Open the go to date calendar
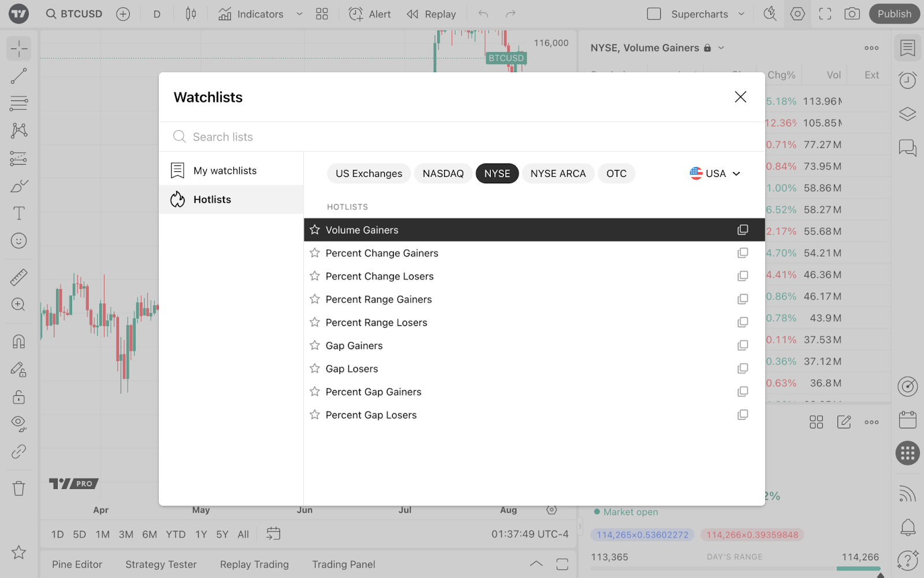Image resolution: width=924 pixels, height=578 pixels. pos(273,533)
